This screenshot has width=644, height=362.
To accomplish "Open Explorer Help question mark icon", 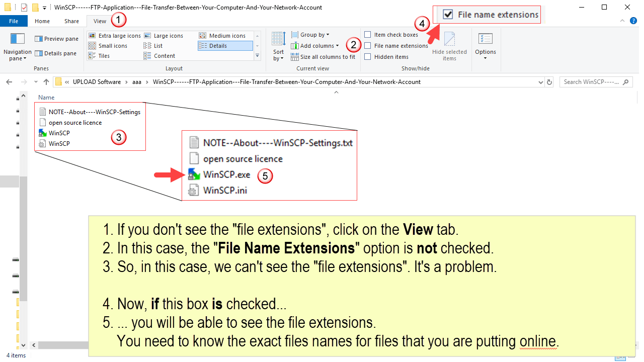I will click(633, 21).
